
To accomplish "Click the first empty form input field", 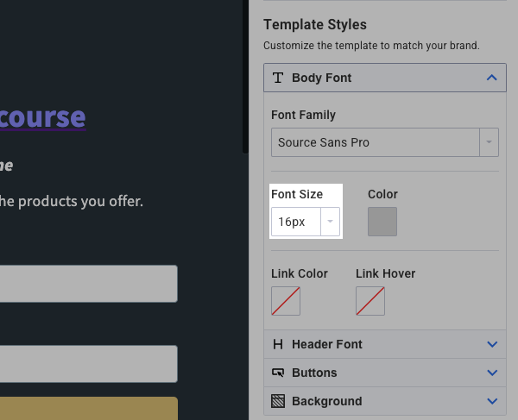I will [88, 284].
